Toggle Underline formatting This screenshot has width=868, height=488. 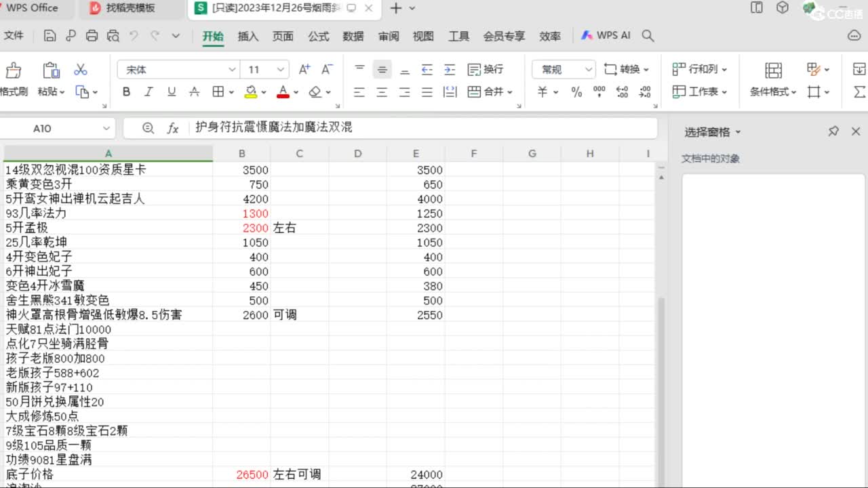click(171, 91)
